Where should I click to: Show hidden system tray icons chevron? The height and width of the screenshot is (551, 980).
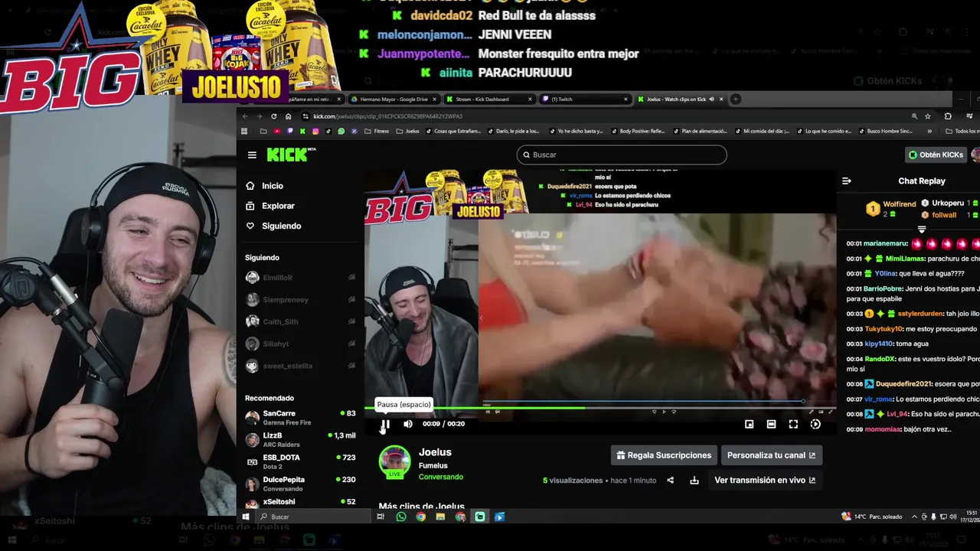[914, 517]
